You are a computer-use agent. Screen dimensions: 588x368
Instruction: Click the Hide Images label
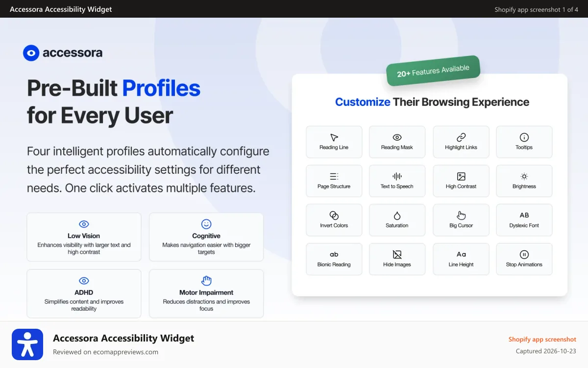(397, 264)
